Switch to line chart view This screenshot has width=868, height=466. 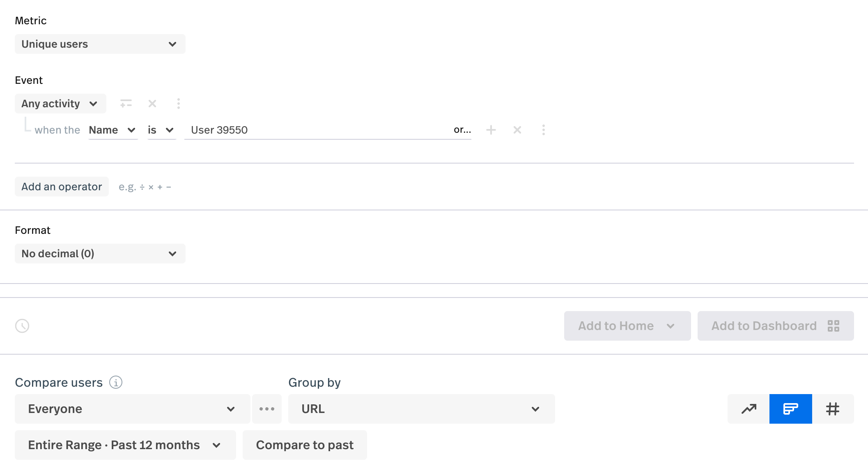click(x=749, y=409)
